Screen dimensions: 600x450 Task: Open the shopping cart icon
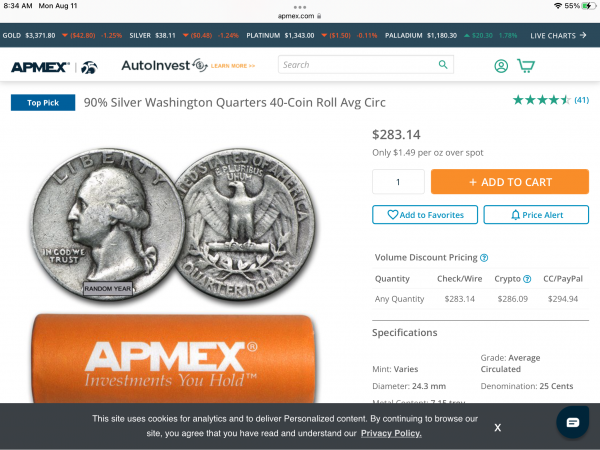[526, 66]
